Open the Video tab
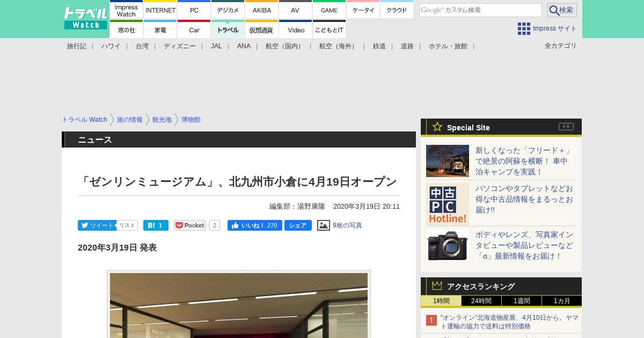Image resolution: width=644 pixels, height=338 pixels. (295, 30)
